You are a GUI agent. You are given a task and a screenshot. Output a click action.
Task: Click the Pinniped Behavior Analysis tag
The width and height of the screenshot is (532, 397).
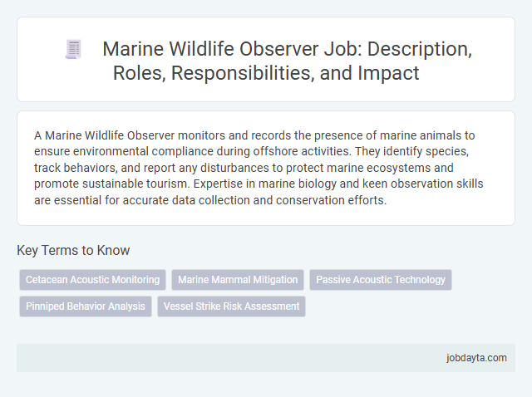(x=86, y=306)
